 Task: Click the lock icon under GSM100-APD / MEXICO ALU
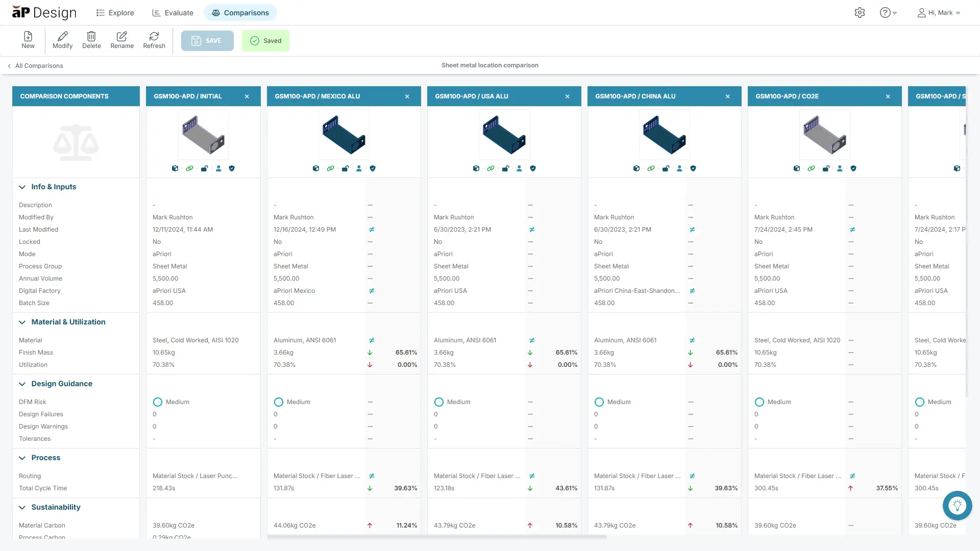pyautogui.click(x=345, y=168)
